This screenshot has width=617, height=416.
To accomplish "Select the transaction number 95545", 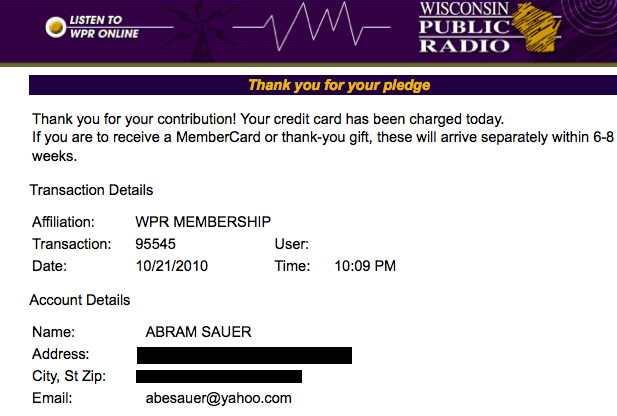I will [155, 244].
